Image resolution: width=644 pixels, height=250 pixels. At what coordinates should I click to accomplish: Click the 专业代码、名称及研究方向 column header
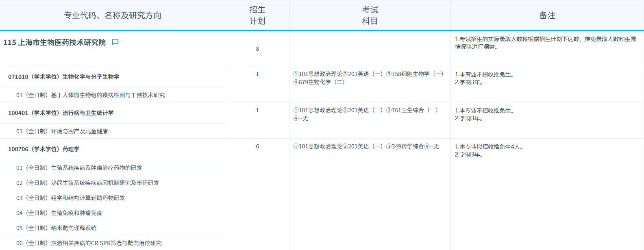click(x=113, y=15)
